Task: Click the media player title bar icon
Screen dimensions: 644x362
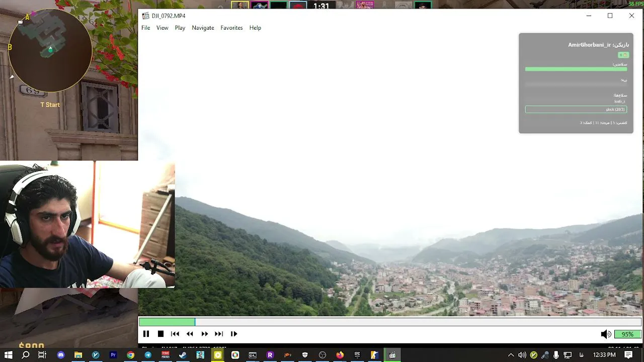Action: coord(145,16)
